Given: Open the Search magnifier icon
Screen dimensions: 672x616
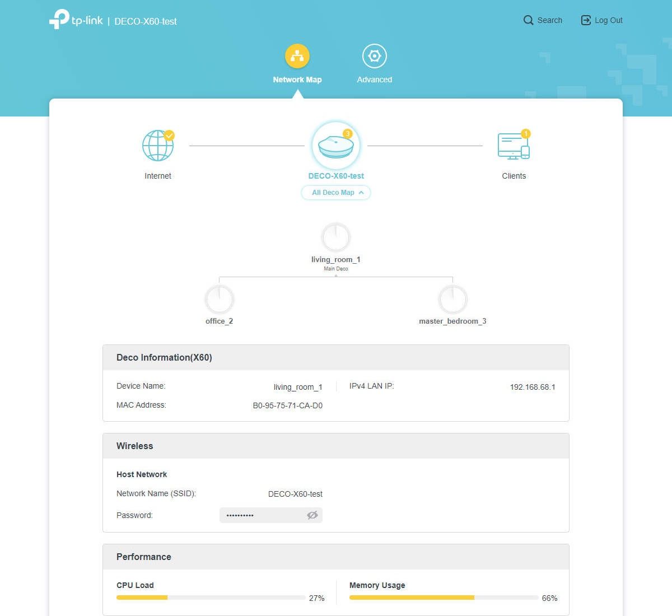Looking at the screenshot, I should tap(528, 20).
